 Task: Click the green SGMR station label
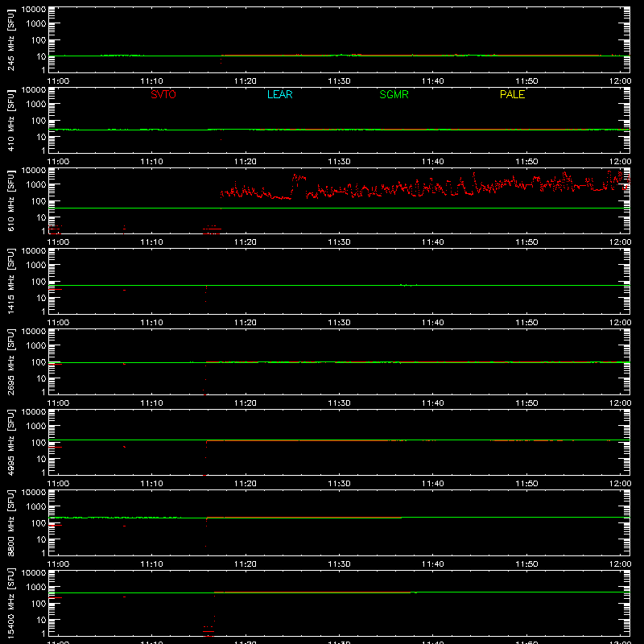click(394, 94)
